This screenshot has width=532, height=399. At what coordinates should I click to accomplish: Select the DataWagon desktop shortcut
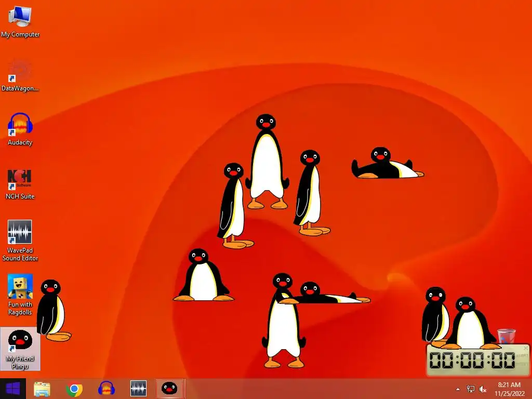[20, 75]
